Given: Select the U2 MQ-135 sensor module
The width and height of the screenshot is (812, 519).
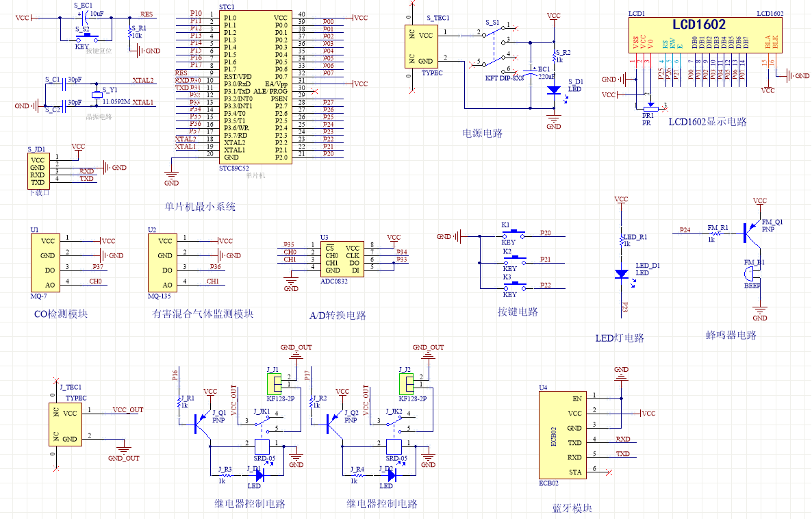Looking at the screenshot, I should [163, 263].
